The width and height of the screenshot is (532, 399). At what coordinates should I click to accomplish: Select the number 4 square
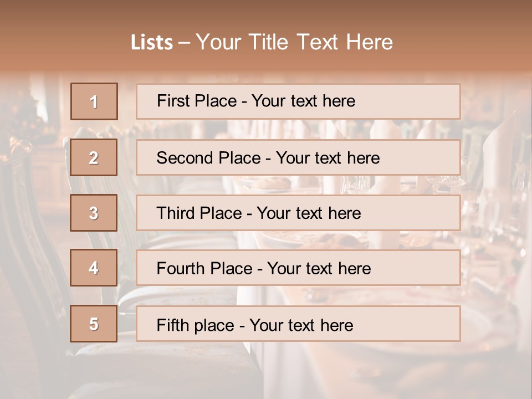click(x=94, y=268)
